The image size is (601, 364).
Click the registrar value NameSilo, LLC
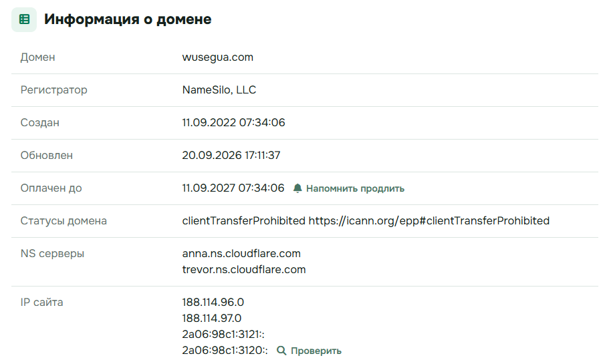(x=219, y=90)
